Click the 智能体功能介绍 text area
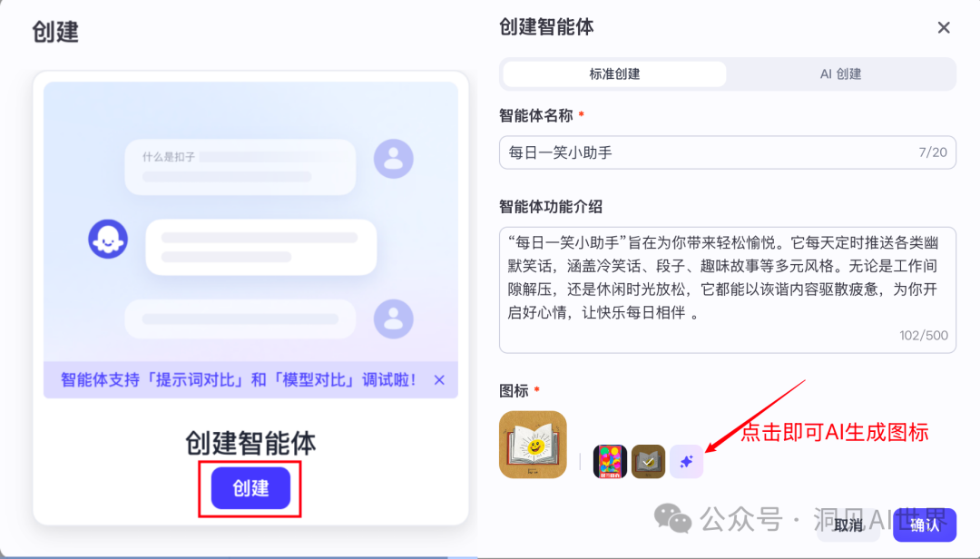This screenshot has width=980, height=559. pos(728,290)
